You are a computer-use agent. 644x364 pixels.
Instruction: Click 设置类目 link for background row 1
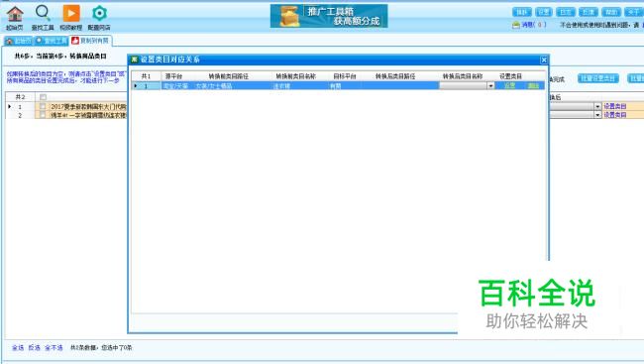click(x=615, y=106)
